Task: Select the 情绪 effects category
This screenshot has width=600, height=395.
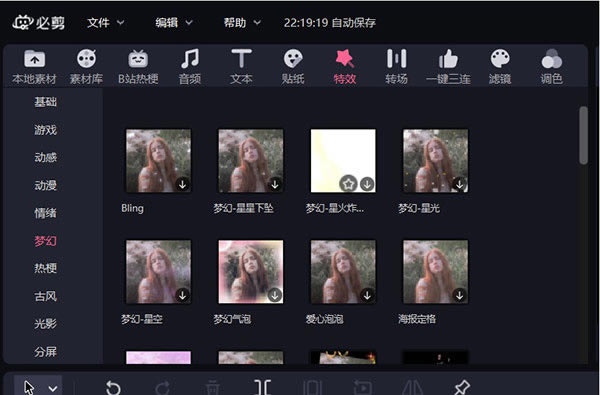Action: (x=46, y=213)
